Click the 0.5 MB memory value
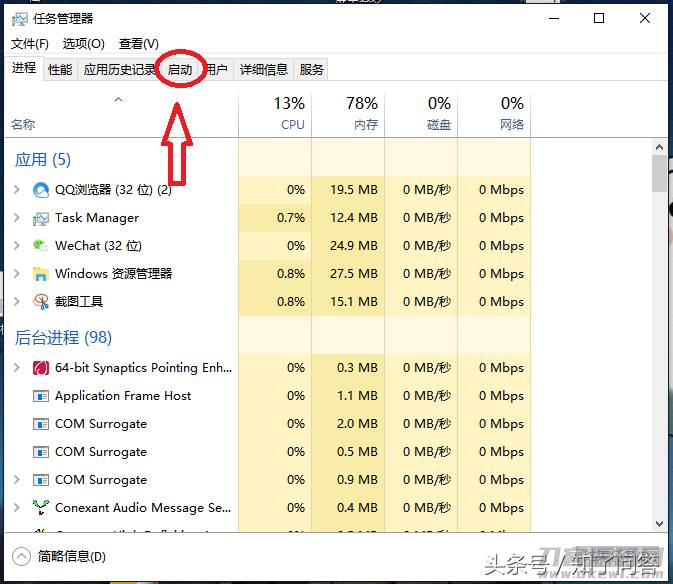Screen dimensions: 673x584 [357, 452]
